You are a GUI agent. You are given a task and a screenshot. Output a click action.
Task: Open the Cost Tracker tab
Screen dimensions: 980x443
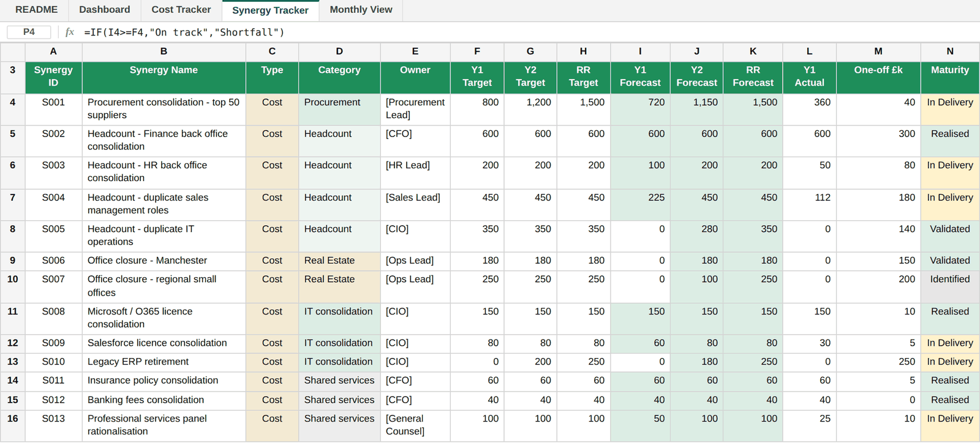click(x=181, y=10)
